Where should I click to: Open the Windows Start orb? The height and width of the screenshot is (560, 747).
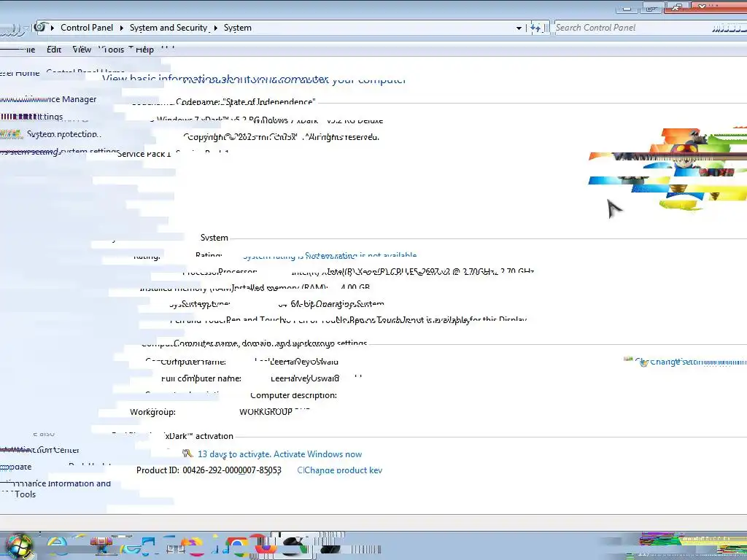18,546
